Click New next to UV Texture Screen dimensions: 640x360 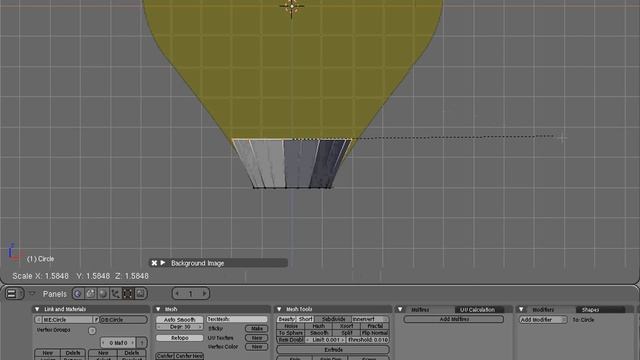(x=256, y=338)
